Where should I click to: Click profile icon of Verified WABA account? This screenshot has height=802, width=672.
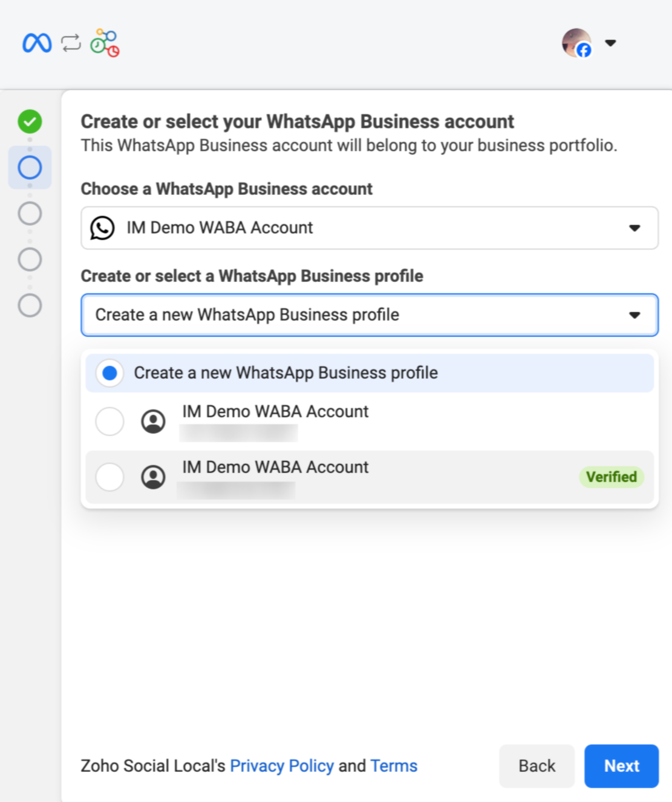[153, 477]
